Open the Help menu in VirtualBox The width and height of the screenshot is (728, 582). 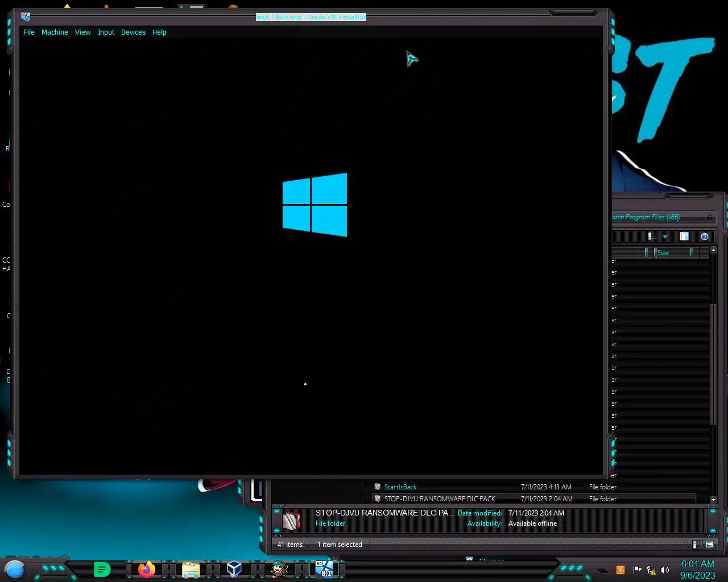point(159,32)
